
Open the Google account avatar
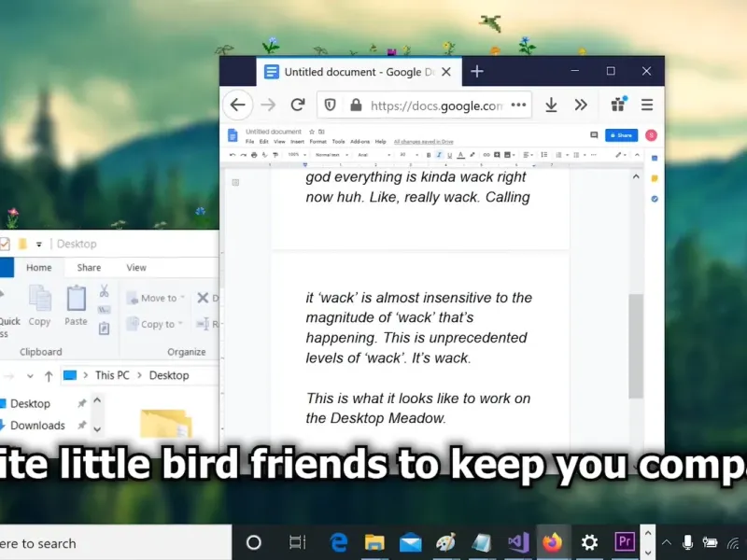click(x=651, y=135)
